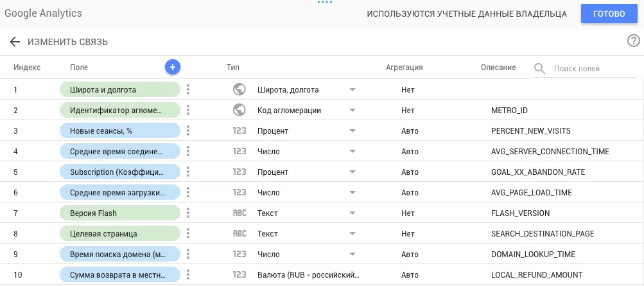The height and width of the screenshot is (286, 644).
Task: Click ABC type icon in Целевая страница row
Action: click(239, 233)
